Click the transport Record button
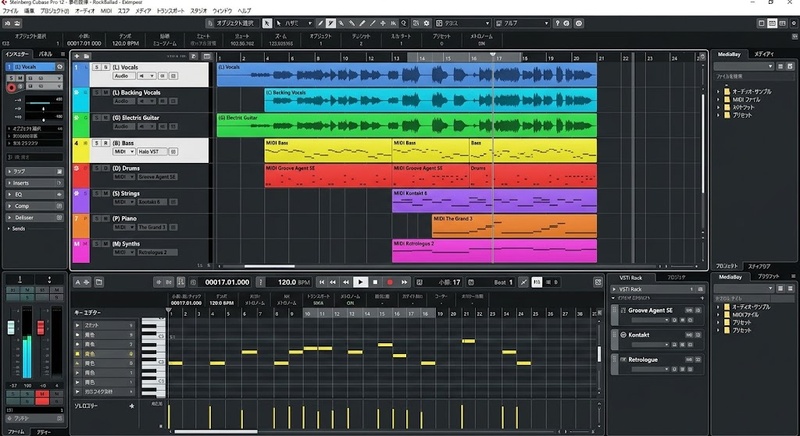This screenshot has height=436, width=800. pyautogui.click(x=390, y=282)
